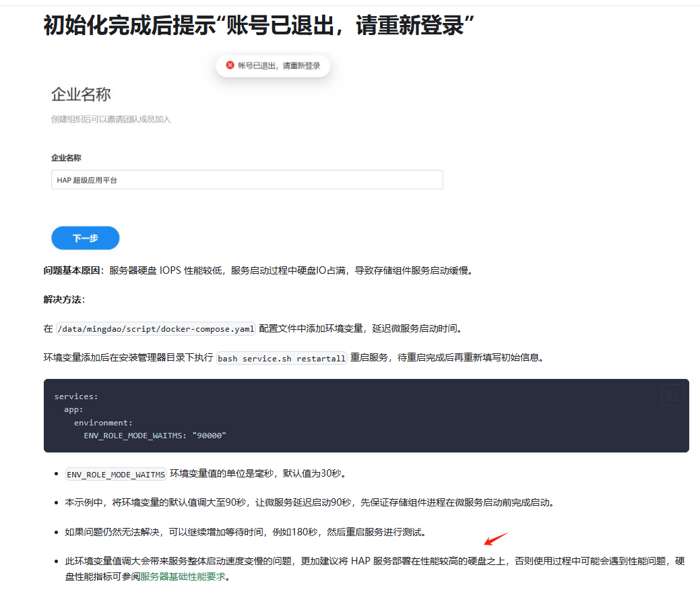Click the 下一步 button
The width and height of the screenshot is (700, 592).
click(x=86, y=238)
